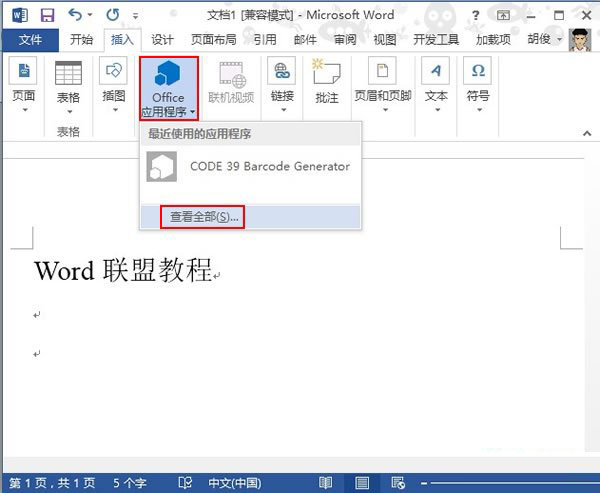Click the 符号 omega symbol icon
600x493 pixels.
pos(478,71)
